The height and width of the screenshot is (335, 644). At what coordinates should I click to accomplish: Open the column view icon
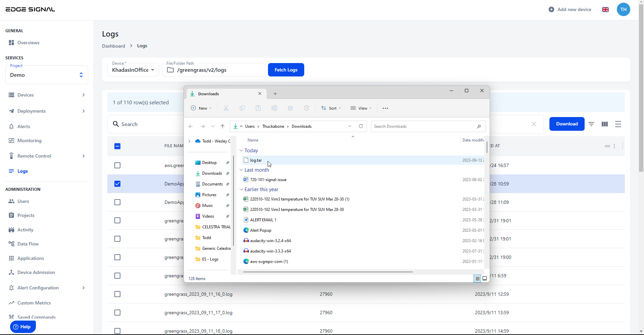tap(605, 124)
